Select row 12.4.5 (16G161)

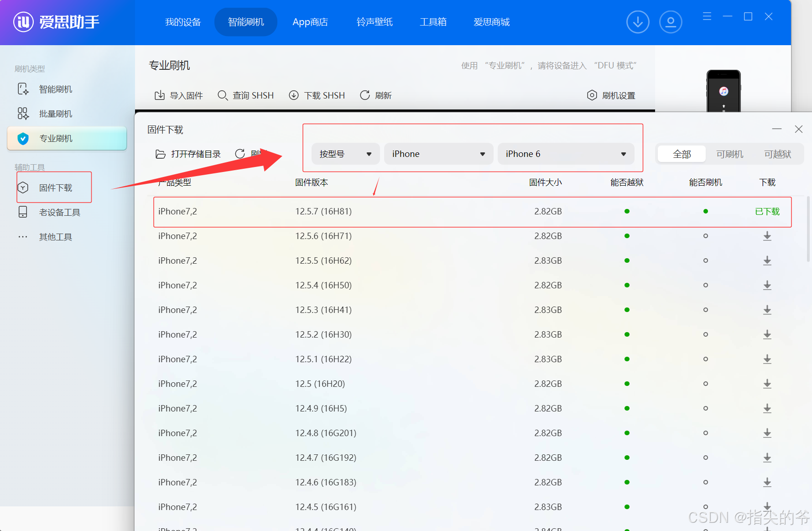(472, 507)
